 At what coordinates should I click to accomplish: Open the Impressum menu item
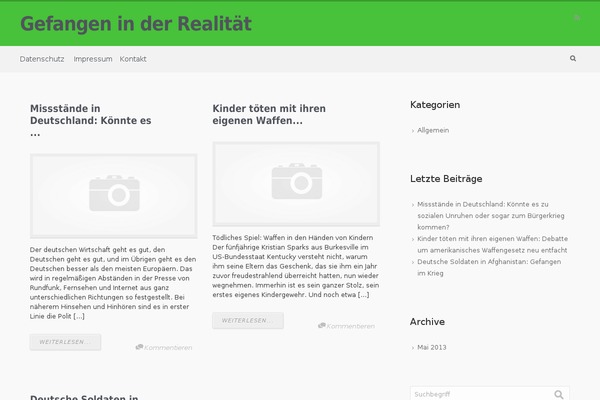93,59
